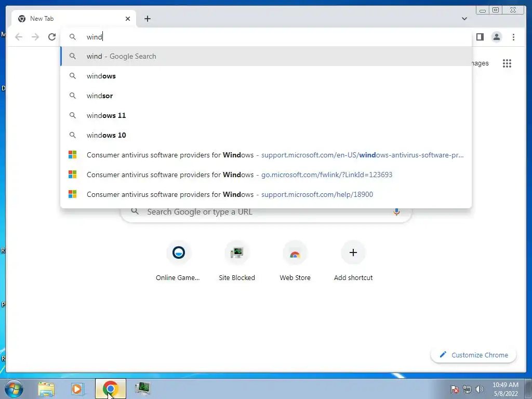Click the Customize Chrome button

click(x=474, y=355)
